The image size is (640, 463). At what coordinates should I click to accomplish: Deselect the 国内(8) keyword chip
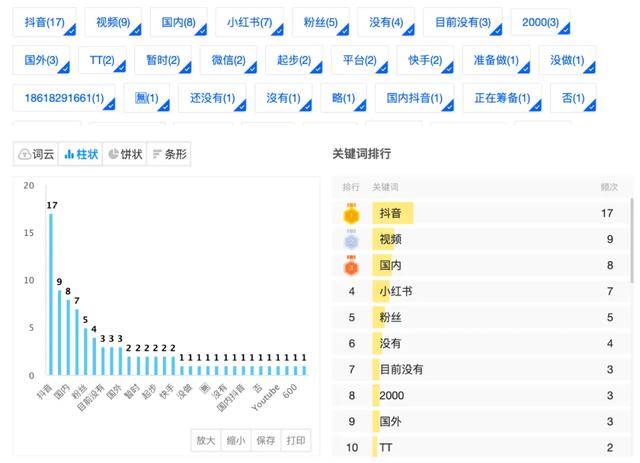point(178,22)
